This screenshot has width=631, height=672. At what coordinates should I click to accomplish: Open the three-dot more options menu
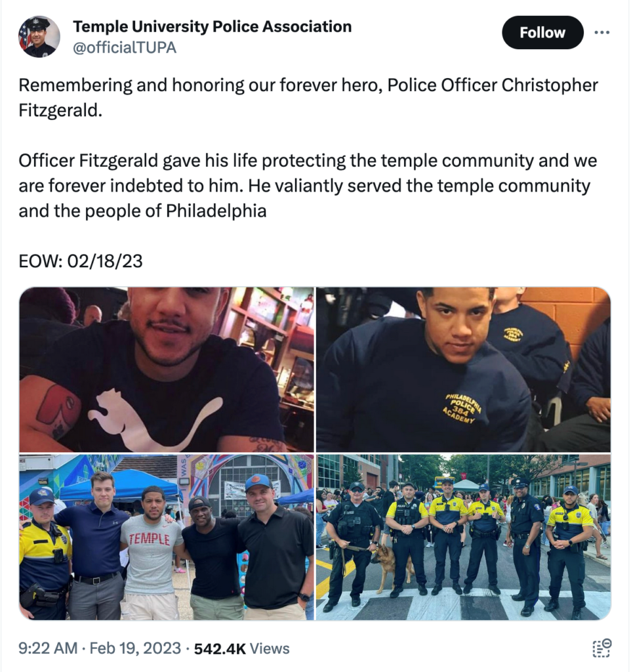point(602,33)
